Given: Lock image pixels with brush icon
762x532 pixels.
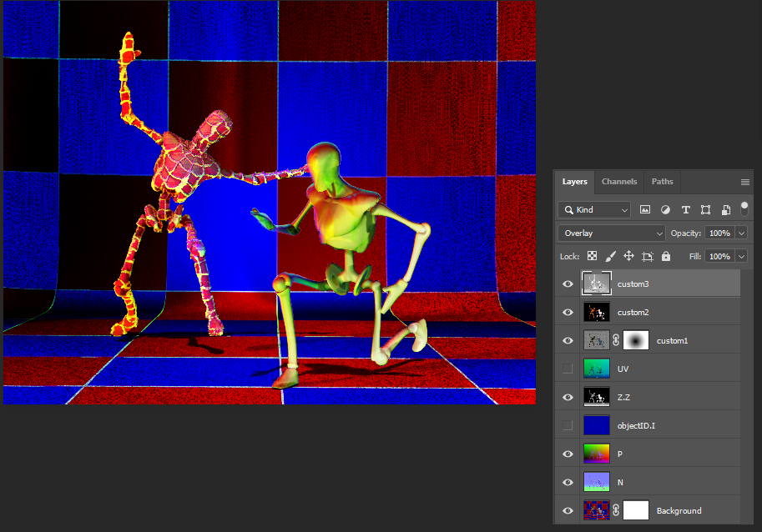Looking at the screenshot, I should point(610,256).
